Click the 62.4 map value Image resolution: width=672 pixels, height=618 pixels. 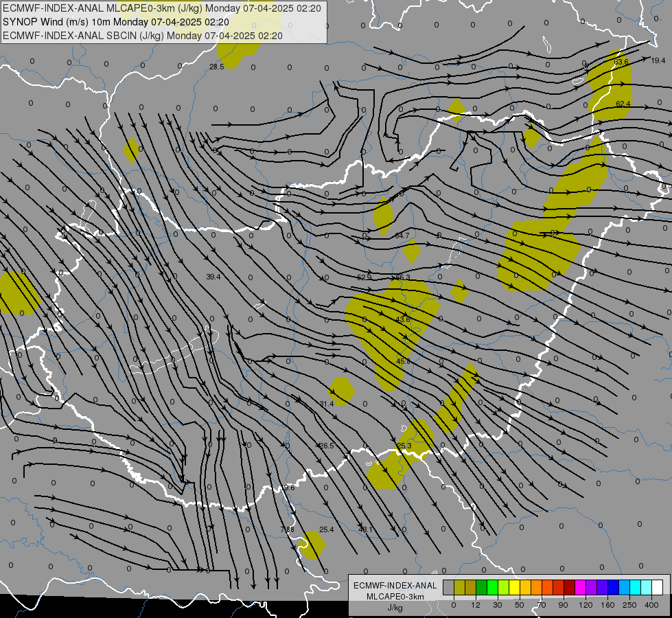tap(623, 104)
